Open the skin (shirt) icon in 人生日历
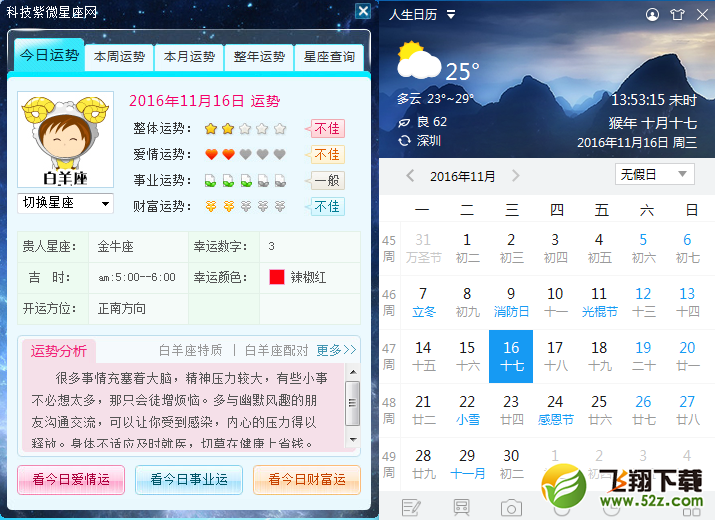The width and height of the screenshot is (715, 520). (678, 15)
